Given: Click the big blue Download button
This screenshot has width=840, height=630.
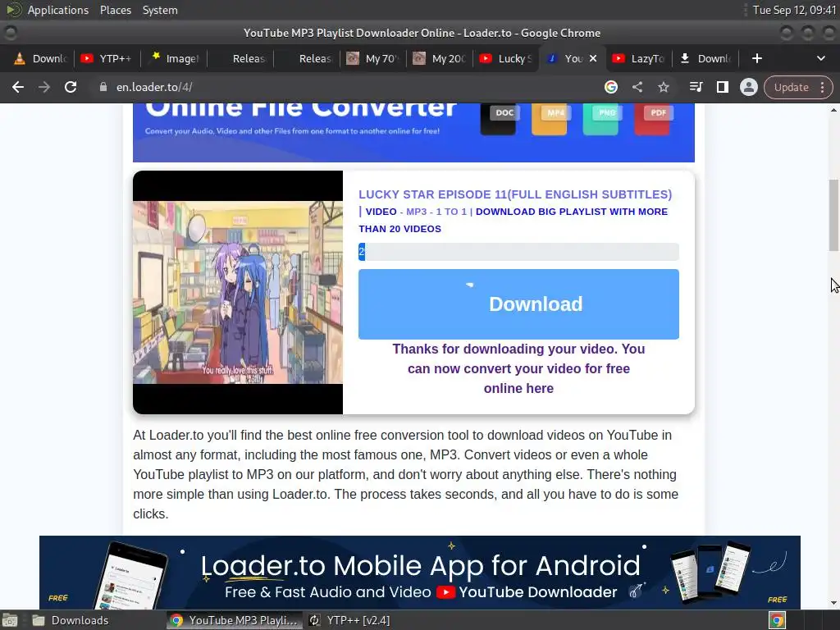Looking at the screenshot, I should coord(518,304).
